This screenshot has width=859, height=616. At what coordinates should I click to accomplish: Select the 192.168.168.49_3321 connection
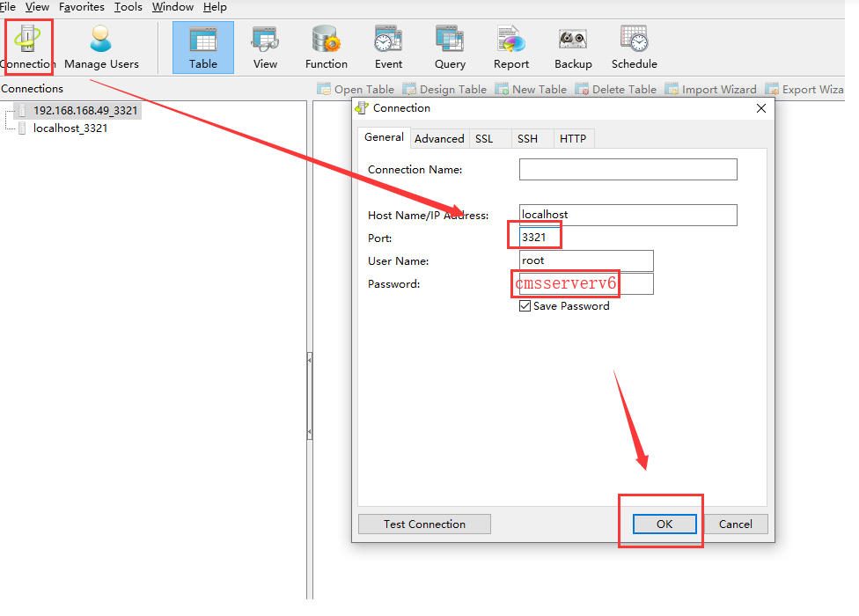pyautogui.click(x=84, y=111)
